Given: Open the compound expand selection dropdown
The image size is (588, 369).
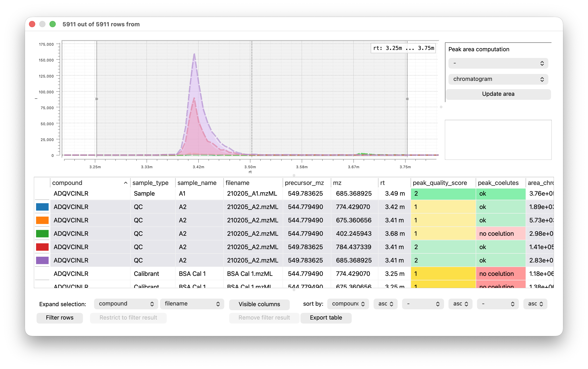Looking at the screenshot, I should (126, 303).
